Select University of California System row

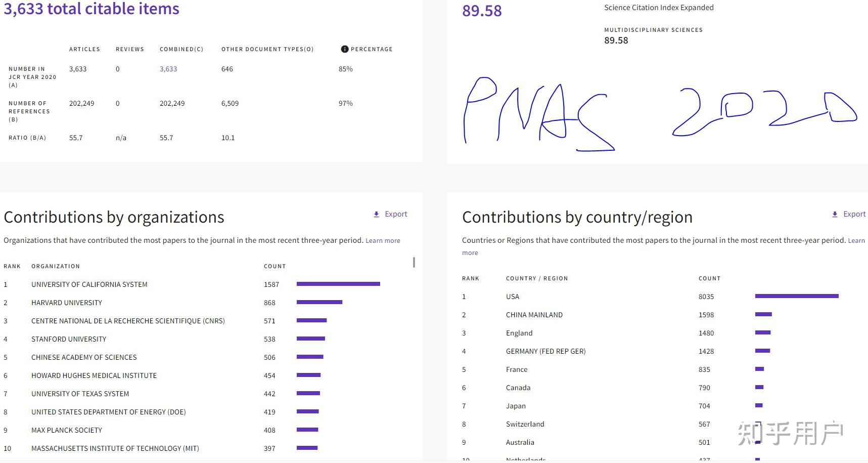click(89, 284)
